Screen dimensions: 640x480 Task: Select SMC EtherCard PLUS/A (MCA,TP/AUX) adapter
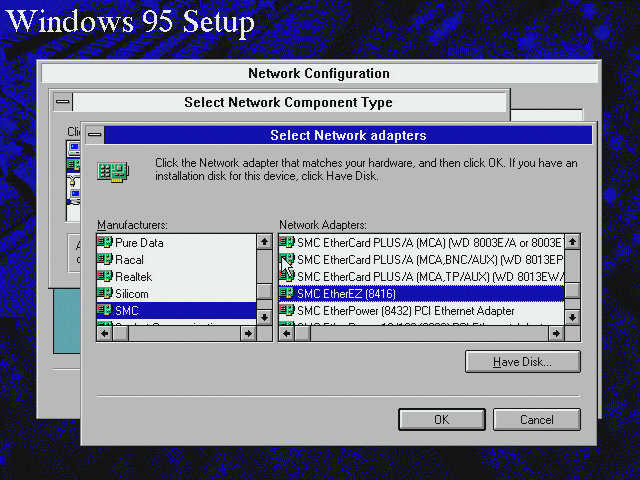pyautogui.click(x=422, y=277)
